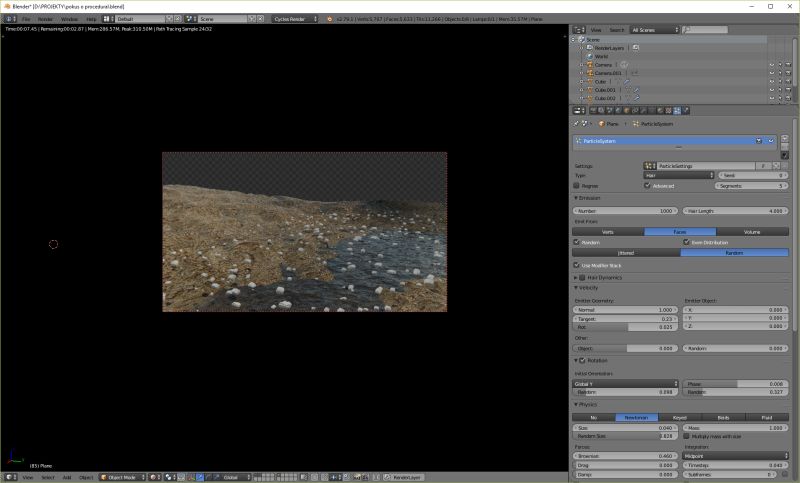Viewport: 800px width, 483px height.
Task: Open particle slot specials arrow button
Action: pos(784,155)
